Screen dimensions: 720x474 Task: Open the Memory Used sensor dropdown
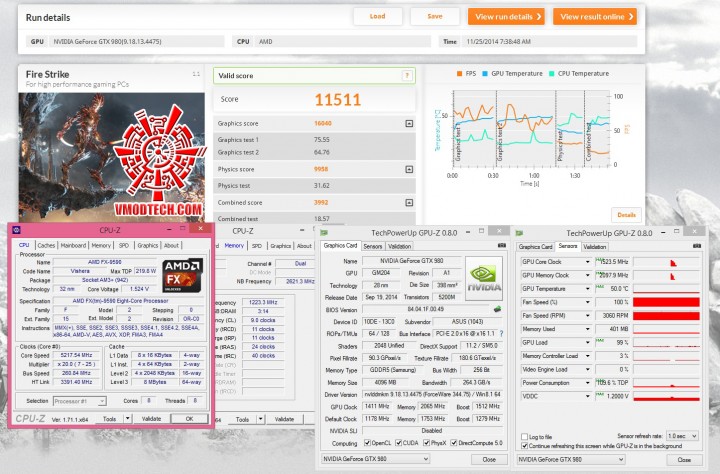point(587,329)
